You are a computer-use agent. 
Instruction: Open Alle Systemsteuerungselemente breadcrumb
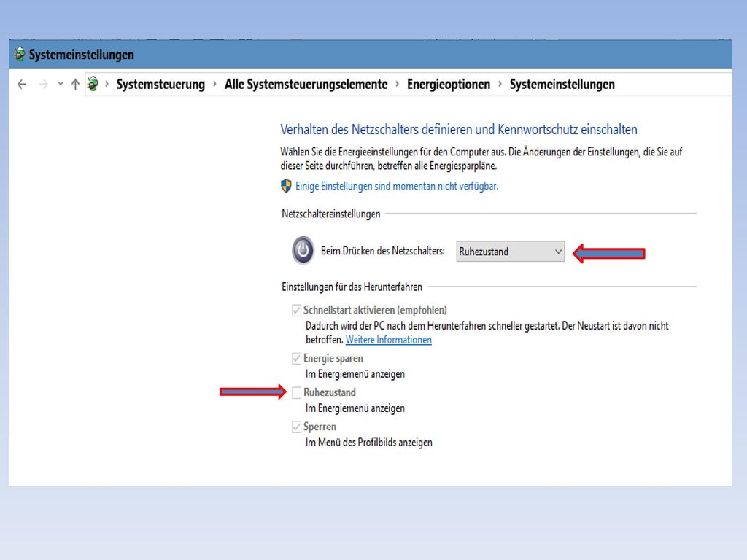coord(306,85)
